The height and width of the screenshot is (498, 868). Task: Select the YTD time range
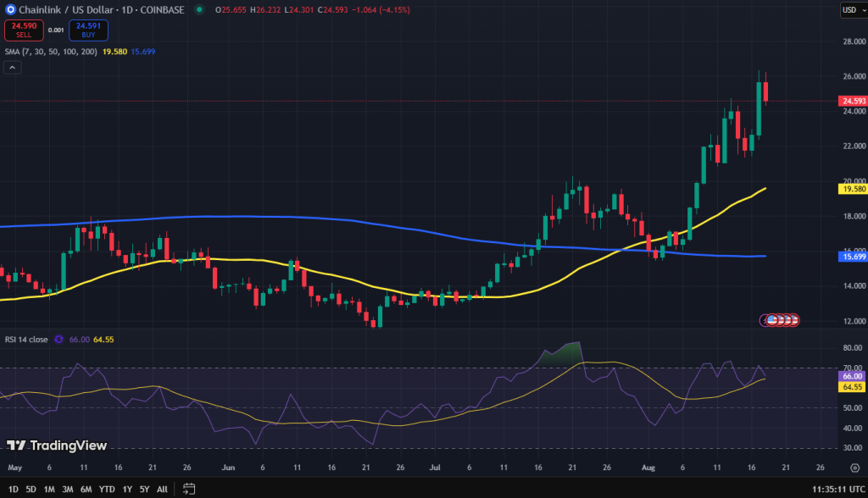[107, 489]
